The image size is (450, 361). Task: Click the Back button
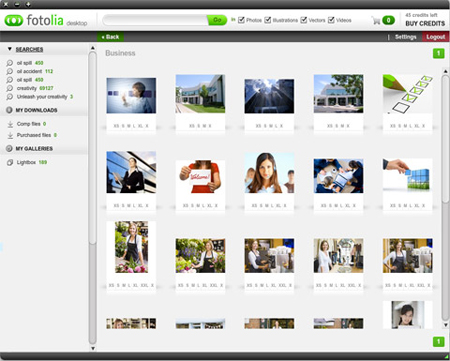pyautogui.click(x=110, y=37)
